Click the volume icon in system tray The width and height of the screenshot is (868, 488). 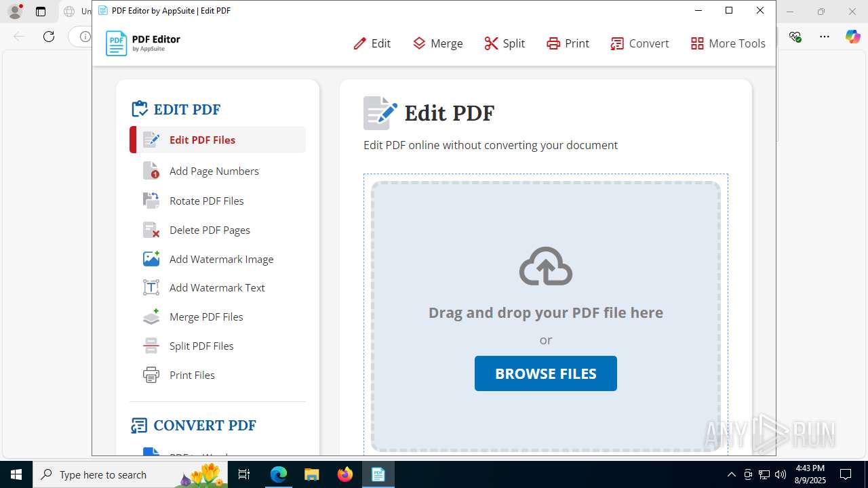[781, 474]
